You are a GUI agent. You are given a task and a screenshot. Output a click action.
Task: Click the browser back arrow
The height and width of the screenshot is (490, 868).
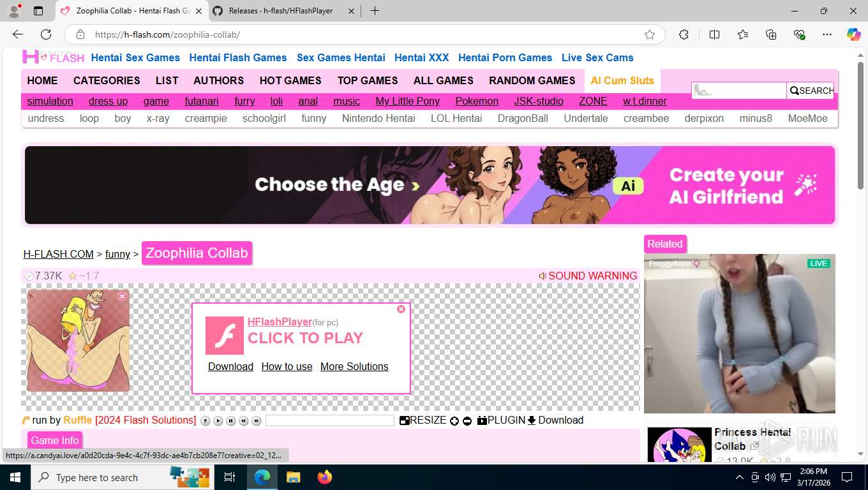coord(18,34)
